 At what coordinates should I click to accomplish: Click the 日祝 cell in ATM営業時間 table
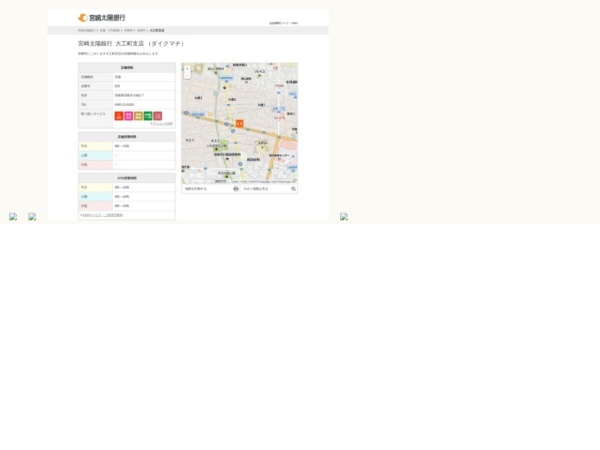pyautogui.click(x=95, y=206)
